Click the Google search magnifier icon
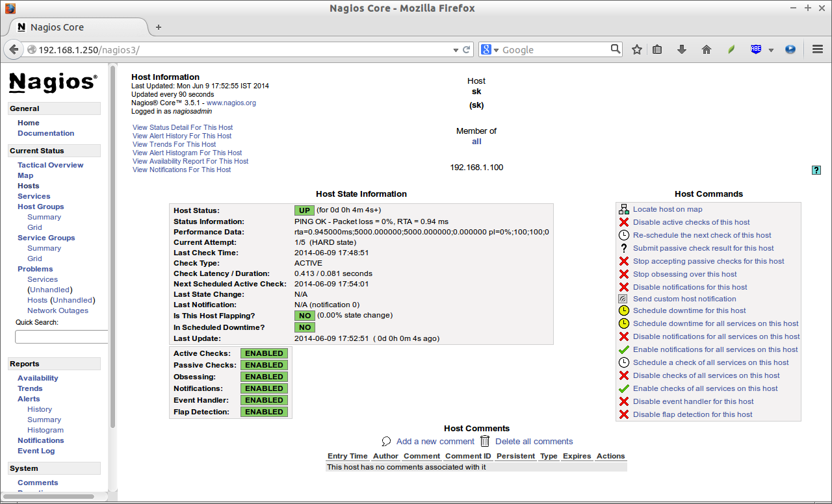This screenshot has height=504, width=832. coord(616,49)
